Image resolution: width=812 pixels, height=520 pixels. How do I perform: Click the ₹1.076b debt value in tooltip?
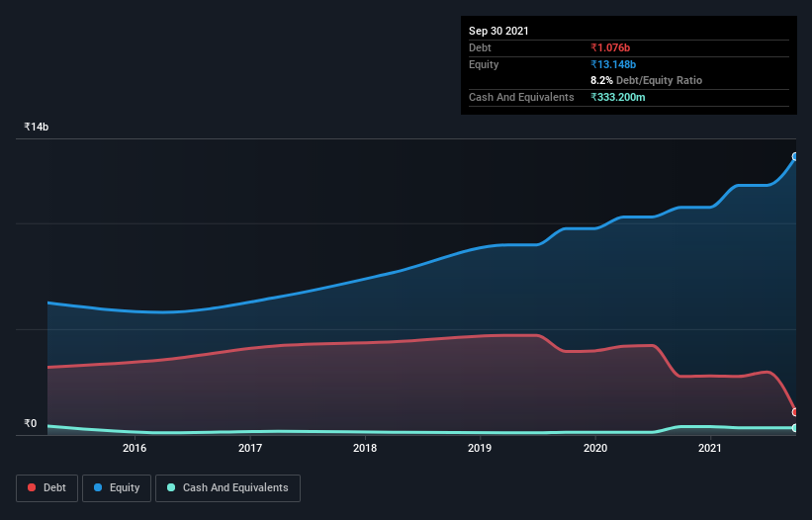coord(610,47)
